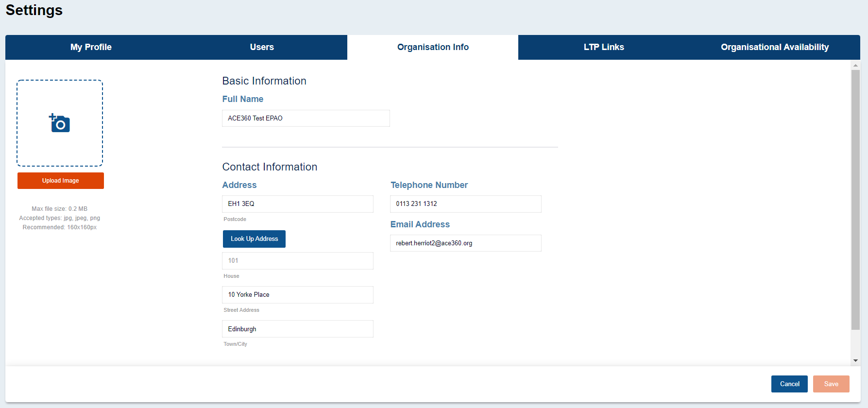This screenshot has width=868, height=408.
Task: Edit the Full Name field
Action: pyautogui.click(x=306, y=118)
